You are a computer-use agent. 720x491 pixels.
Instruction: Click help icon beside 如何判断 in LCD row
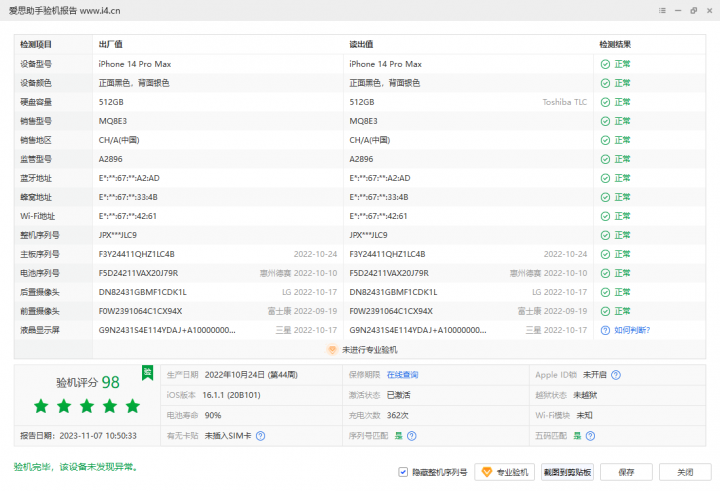(x=605, y=330)
